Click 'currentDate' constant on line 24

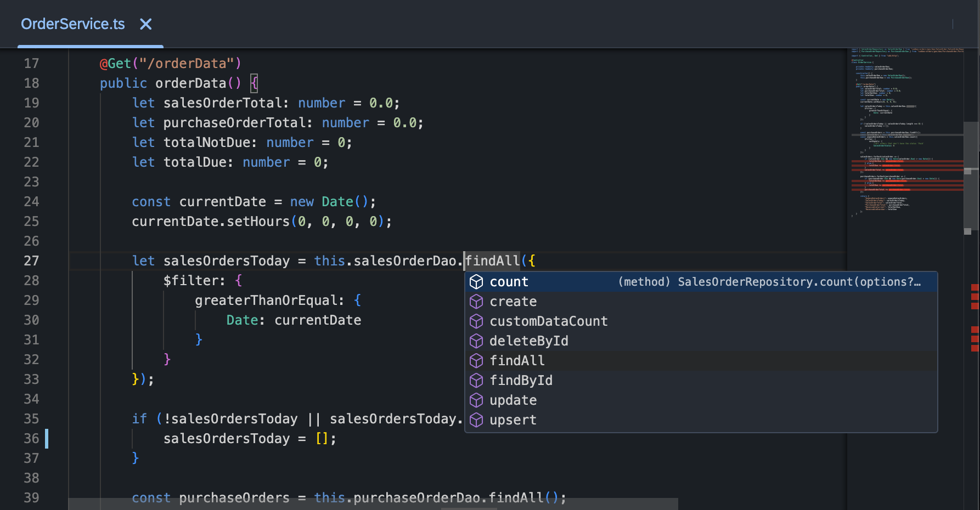[223, 202]
